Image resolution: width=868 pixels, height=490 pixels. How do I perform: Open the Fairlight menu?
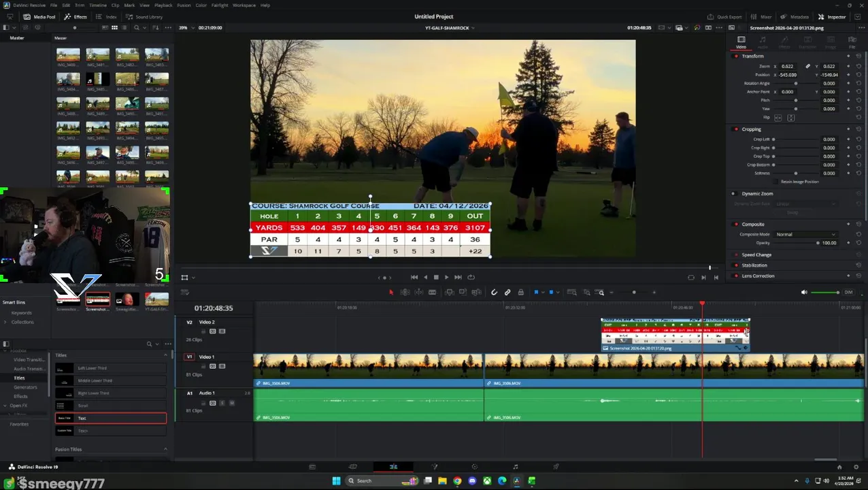click(220, 5)
